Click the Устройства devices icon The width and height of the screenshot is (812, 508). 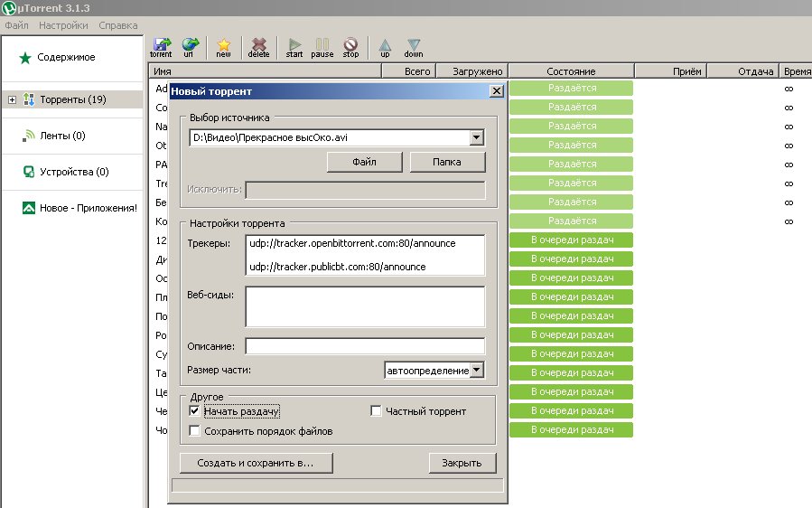(29, 172)
